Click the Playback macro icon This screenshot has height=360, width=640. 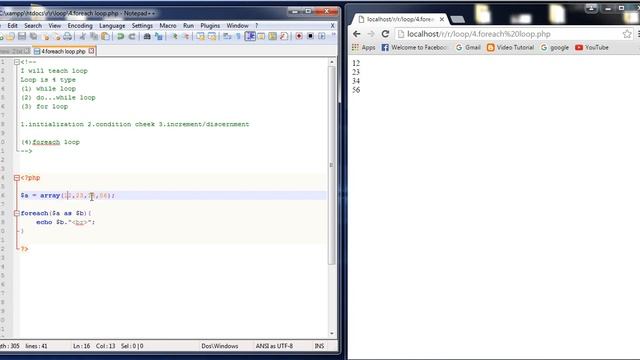(x=322, y=36)
